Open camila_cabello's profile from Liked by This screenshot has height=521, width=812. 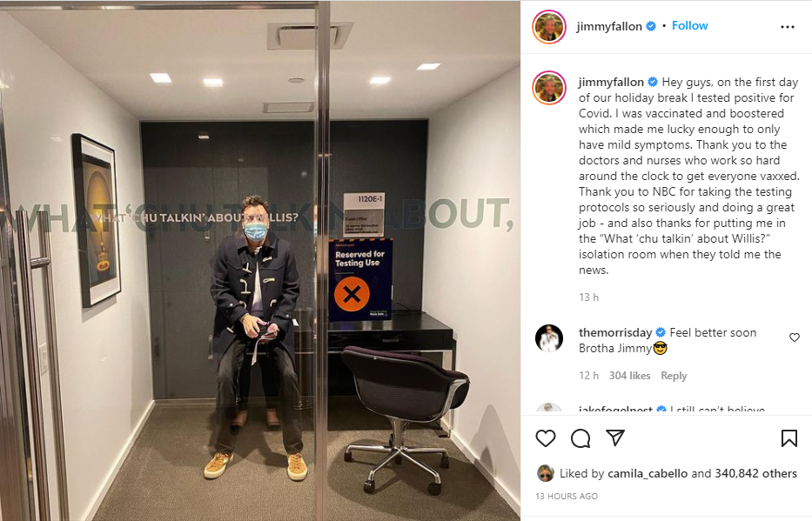[x=648, y=473]
